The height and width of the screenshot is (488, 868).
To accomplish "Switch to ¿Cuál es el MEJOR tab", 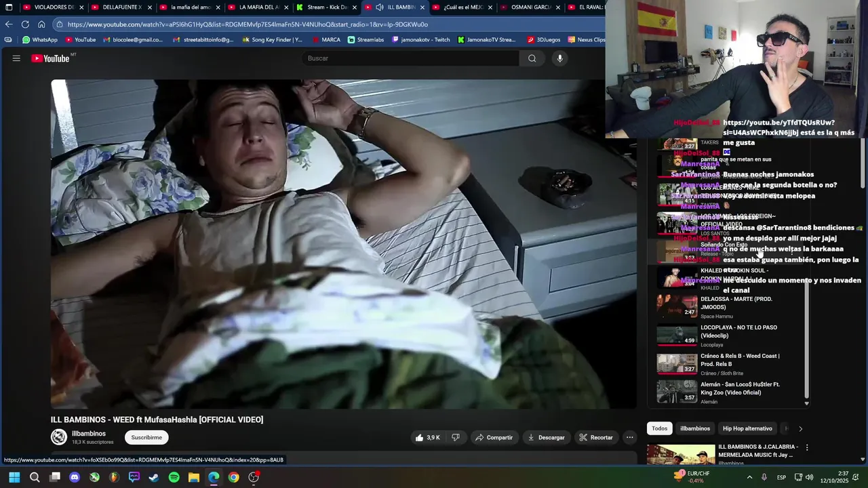I will [462, 7].
